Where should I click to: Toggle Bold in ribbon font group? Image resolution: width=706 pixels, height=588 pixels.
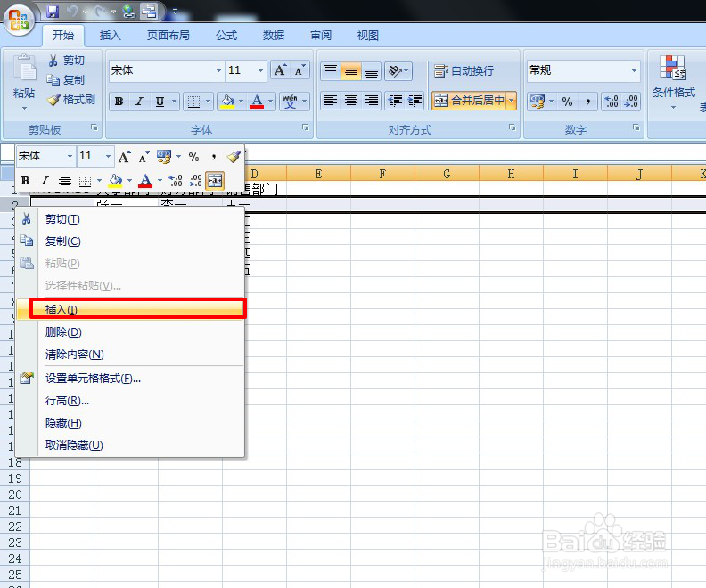click(x=119, y=102)
